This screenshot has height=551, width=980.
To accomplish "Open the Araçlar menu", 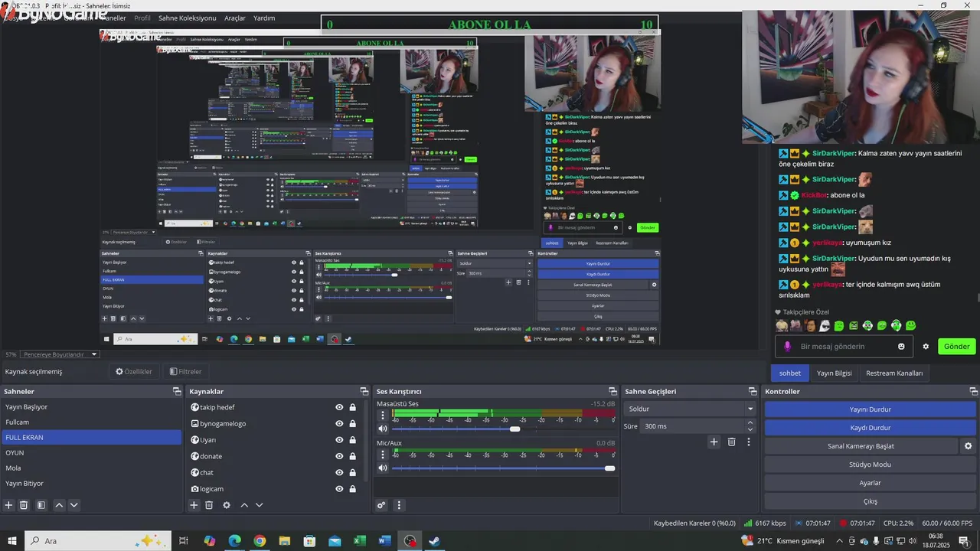I will 235,18.
